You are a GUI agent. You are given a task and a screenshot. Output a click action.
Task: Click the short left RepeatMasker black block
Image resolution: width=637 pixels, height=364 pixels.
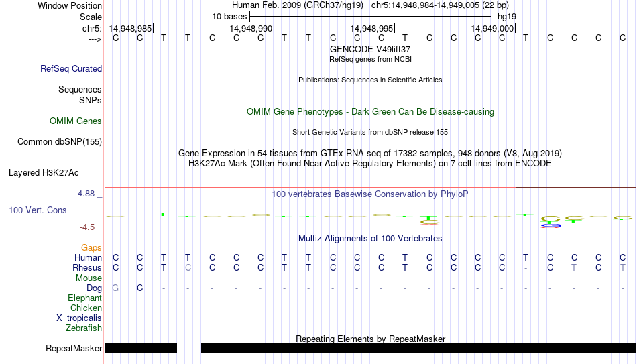141,348
